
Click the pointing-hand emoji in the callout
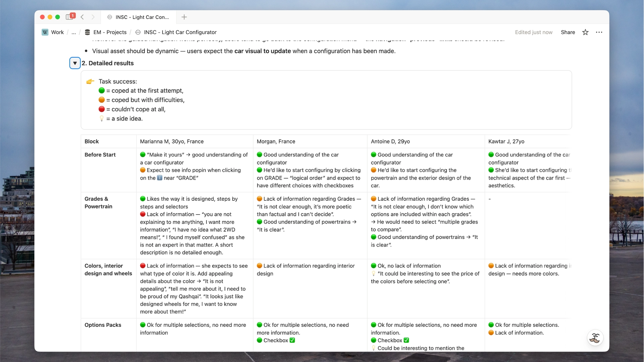[90, 81]
